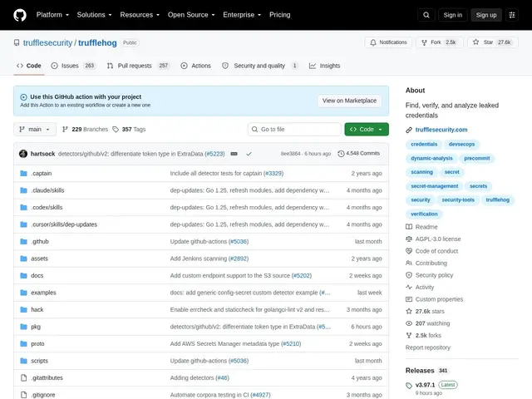Viewport: 532px width, 399px height.
Task: Expand the Platform menu
Action: click(52, 15)
